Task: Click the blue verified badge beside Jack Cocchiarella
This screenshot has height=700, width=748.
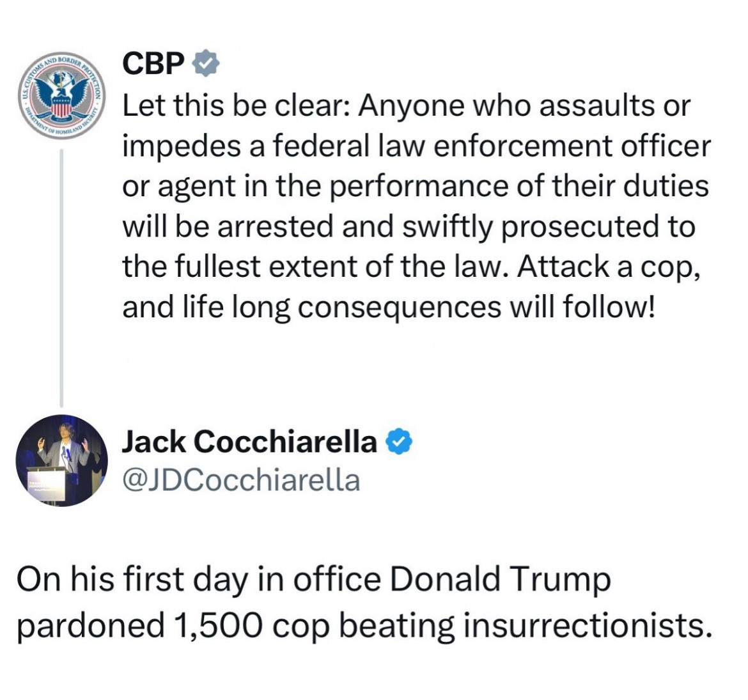Action: point(398,441)
